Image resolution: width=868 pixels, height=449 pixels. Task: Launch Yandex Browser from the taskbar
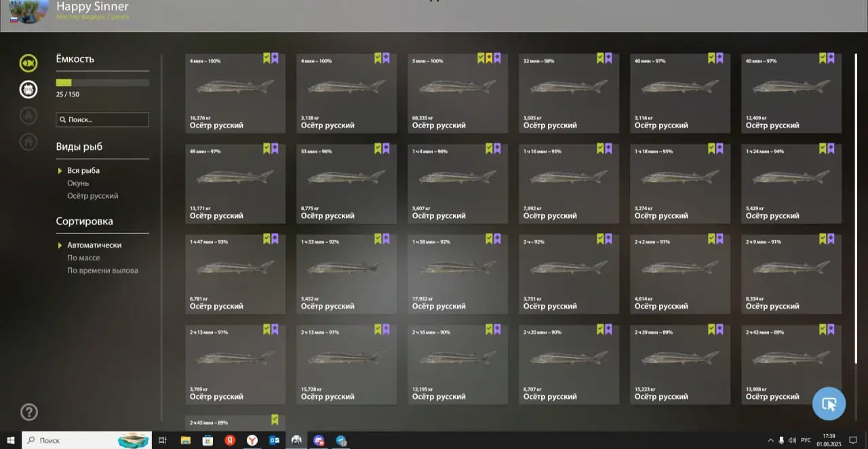tap(252, 440)
